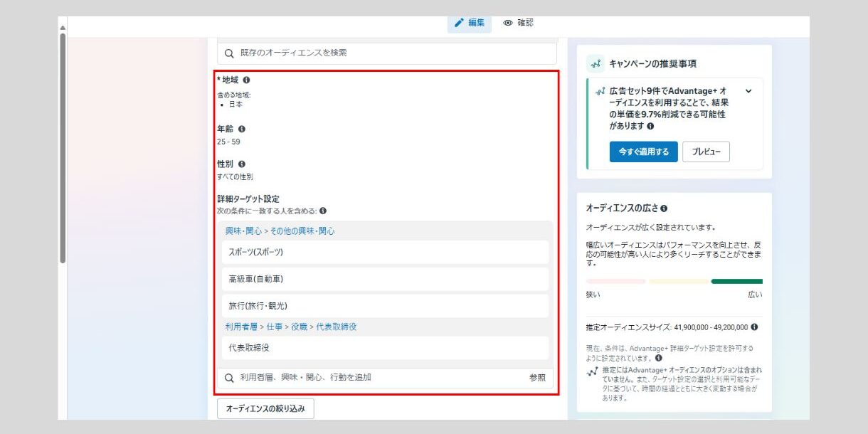The image size is (868, 434).
Task: Click the 既存のオーディエンスを検索 search field
Action: click(386, 53)
